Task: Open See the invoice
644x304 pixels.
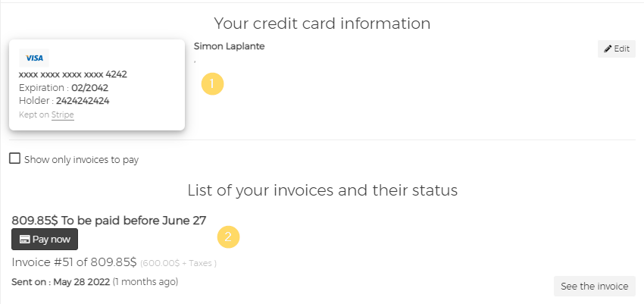Action: coord(594,286)
